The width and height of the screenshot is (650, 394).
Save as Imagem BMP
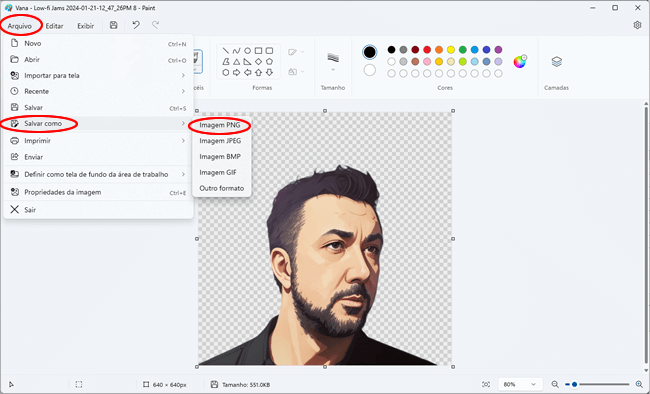[x=222, y=157]
